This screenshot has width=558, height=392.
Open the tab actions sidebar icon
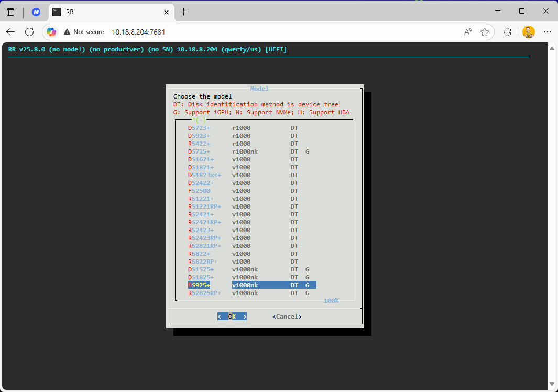(10, 12)
